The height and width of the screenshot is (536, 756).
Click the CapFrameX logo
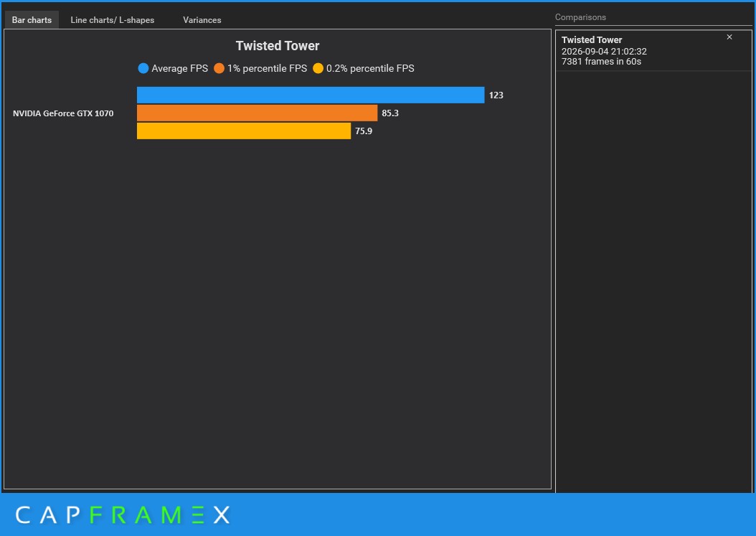coord(123,514)
